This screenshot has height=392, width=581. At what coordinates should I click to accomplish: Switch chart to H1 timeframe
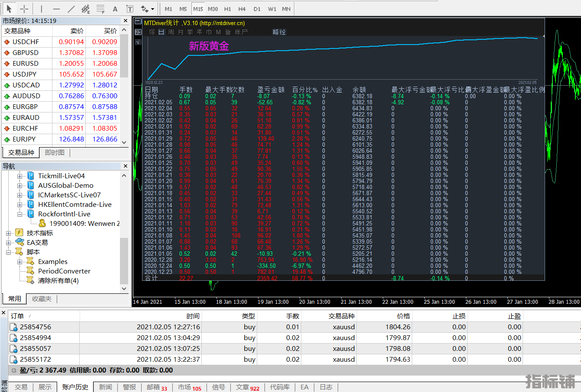(x=228, y=9)
